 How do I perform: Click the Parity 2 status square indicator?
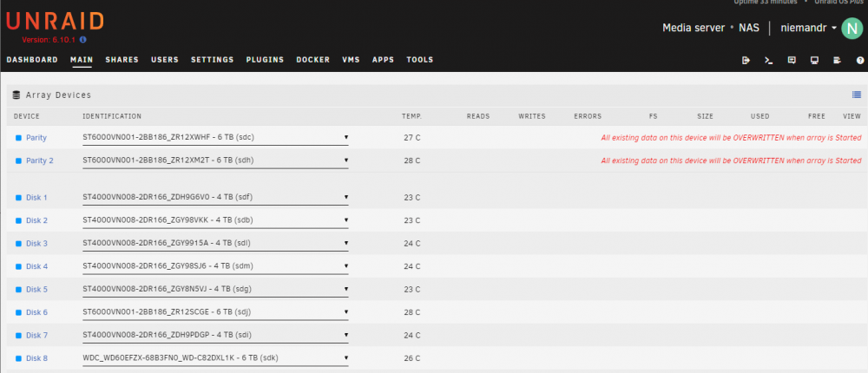pyautogui.click(x=18, y=161)
